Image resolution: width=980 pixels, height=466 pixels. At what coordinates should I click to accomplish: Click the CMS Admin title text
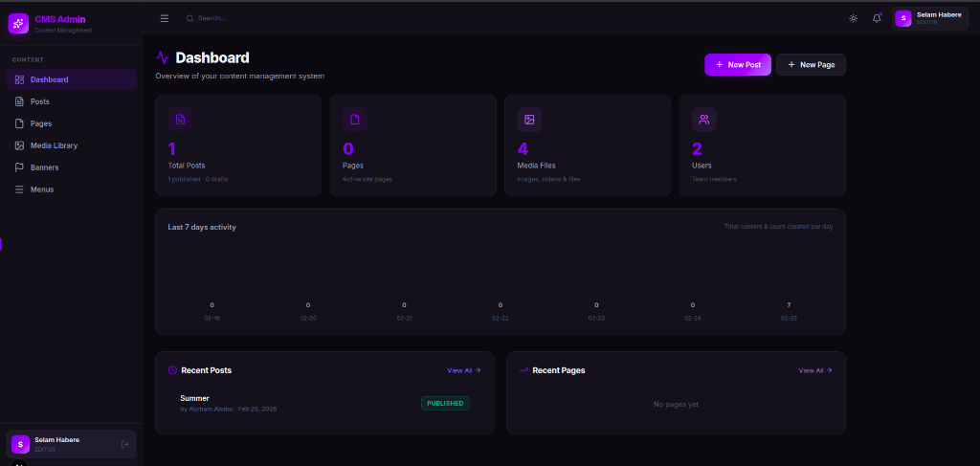point(60,19)
